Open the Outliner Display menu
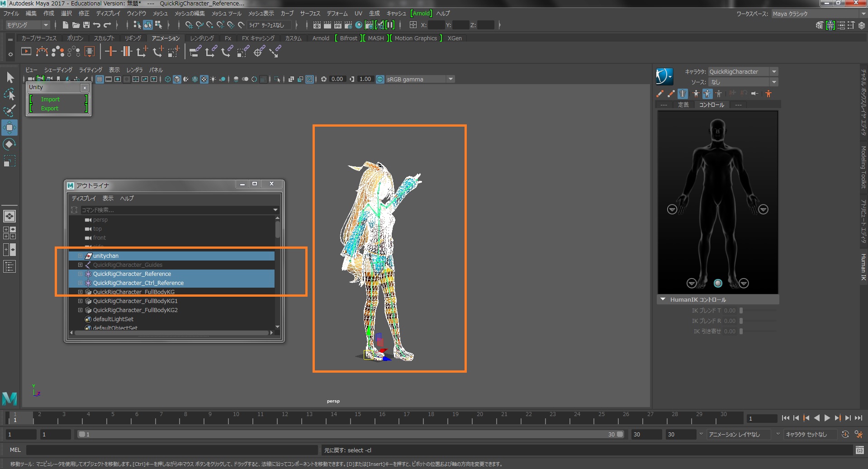This screenshot has width=868, height=469. click(84, 199)
